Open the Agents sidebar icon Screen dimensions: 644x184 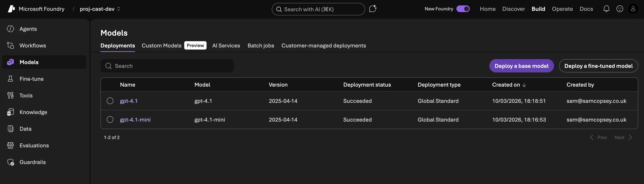10,29
